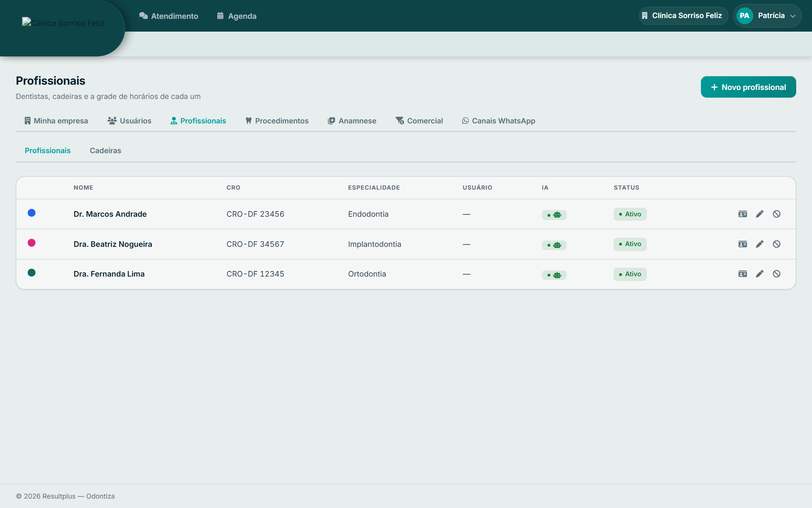Click the Endodontia specialty cell
The width and height of the screenshot is (812, 508).
(x=368, y=214)
